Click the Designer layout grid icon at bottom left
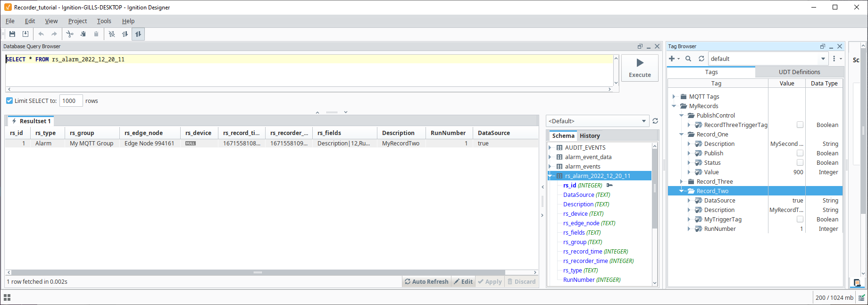Image resolution: width=868 pixels, height=305 pixels. 7,297
